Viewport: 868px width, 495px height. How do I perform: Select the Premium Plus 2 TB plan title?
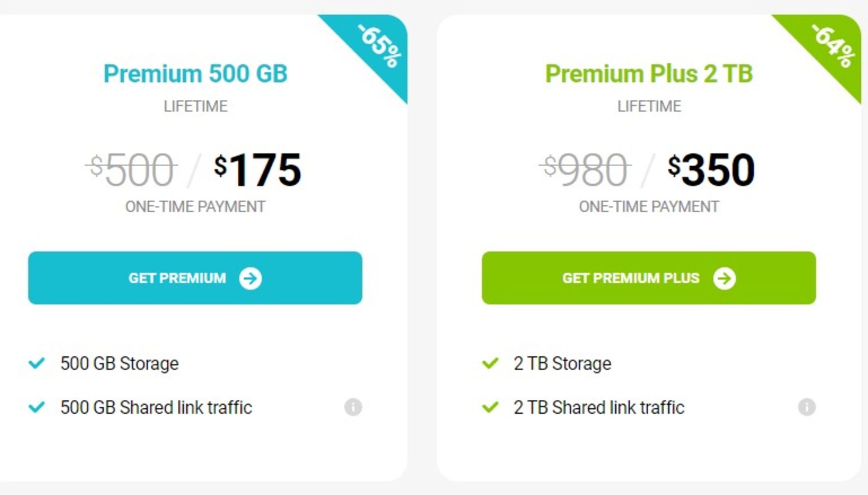coord(649,74)
